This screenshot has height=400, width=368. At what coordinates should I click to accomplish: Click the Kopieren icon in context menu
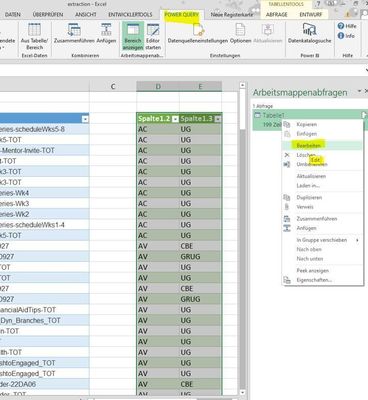click(x=287, y=124)
